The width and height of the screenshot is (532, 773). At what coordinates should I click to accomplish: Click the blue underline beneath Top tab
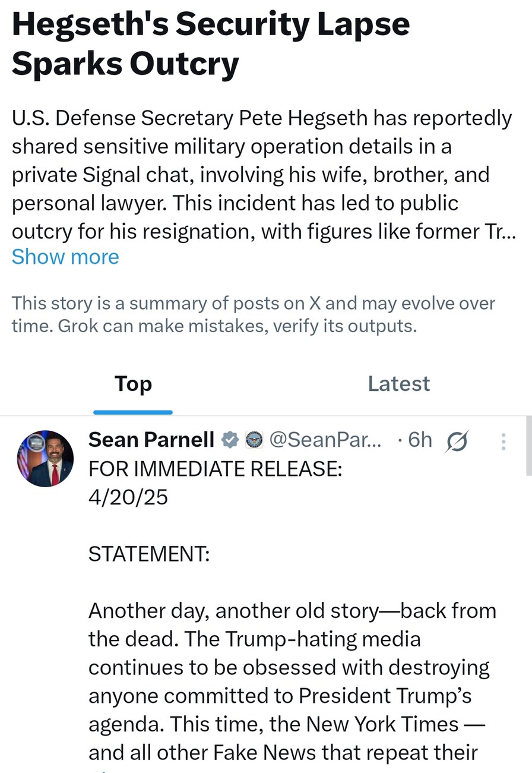[x=133, y=412]
